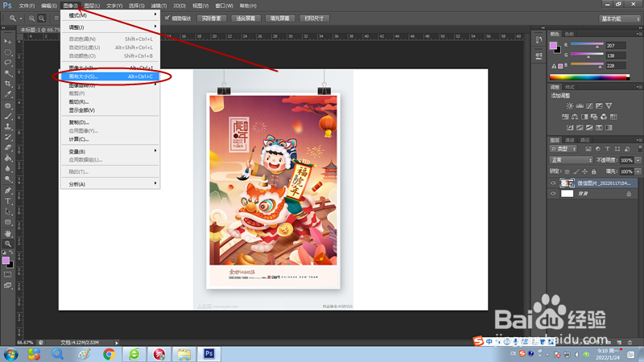Toggle lock all padlock icon
Image resolution: width=644 pixels, height=362 pixels.
594,171
